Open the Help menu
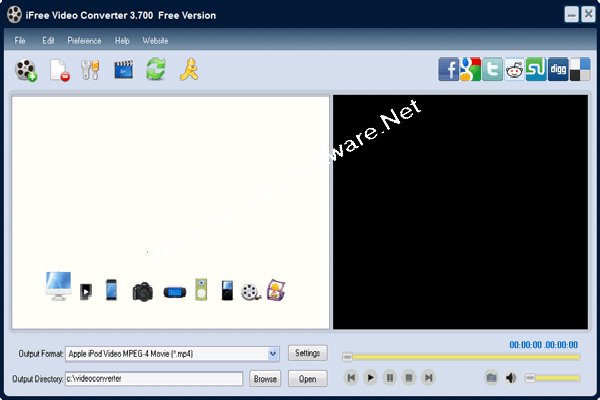The image size is (600, 400). (122, 41)
